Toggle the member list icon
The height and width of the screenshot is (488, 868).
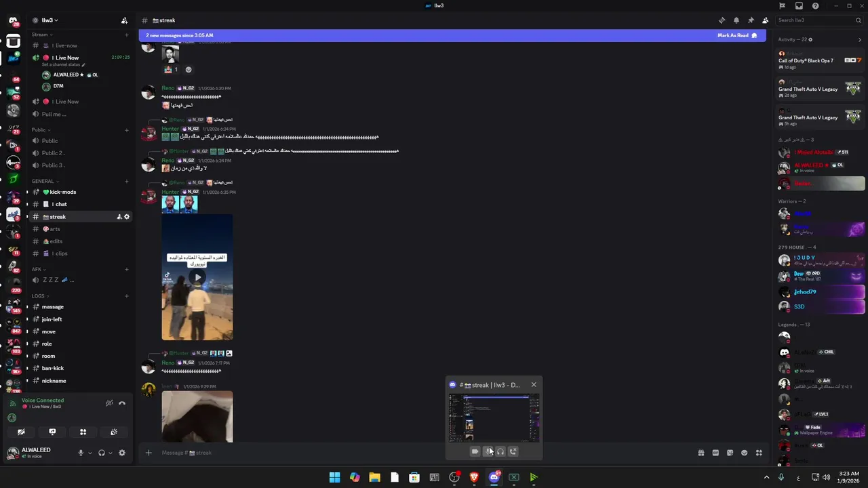[766, 20]
